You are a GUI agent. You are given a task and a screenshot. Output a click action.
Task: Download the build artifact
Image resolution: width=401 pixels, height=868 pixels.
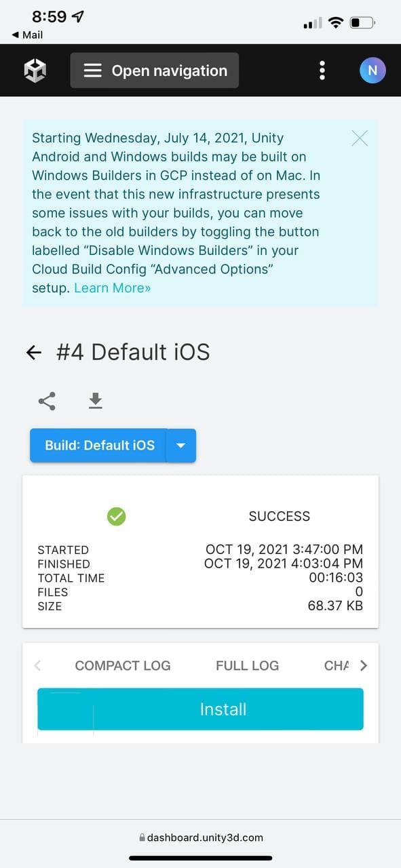pos(95,401)
